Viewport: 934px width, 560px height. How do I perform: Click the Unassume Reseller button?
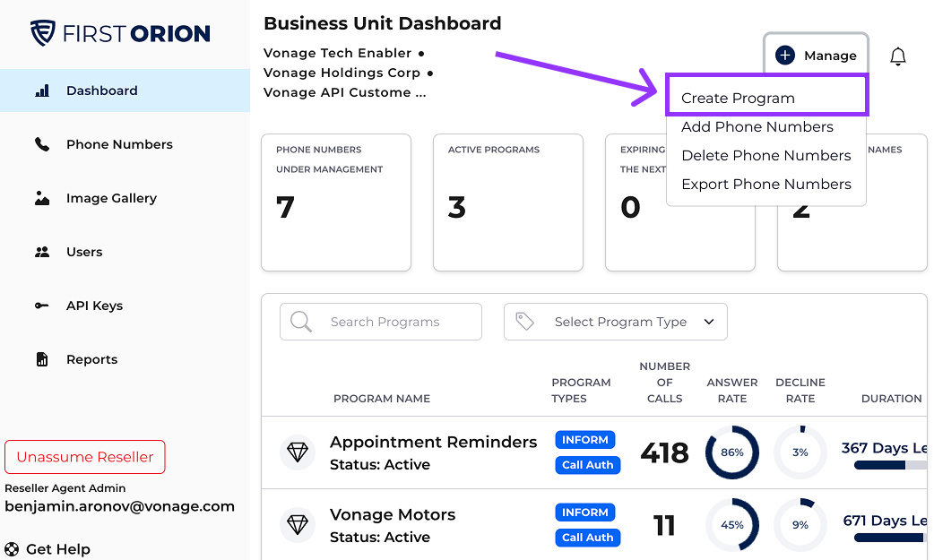coord(85,457)
